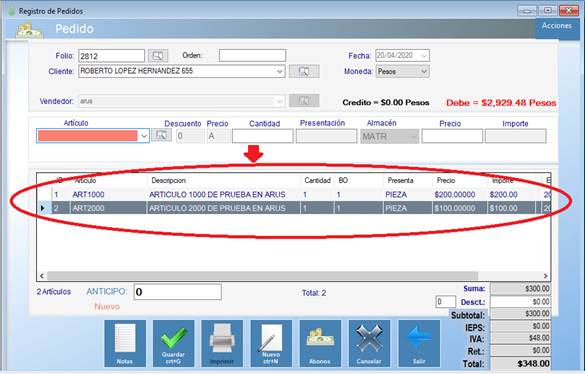
Task: Cancel the order with Cancelar
Action: pos(369,343)
